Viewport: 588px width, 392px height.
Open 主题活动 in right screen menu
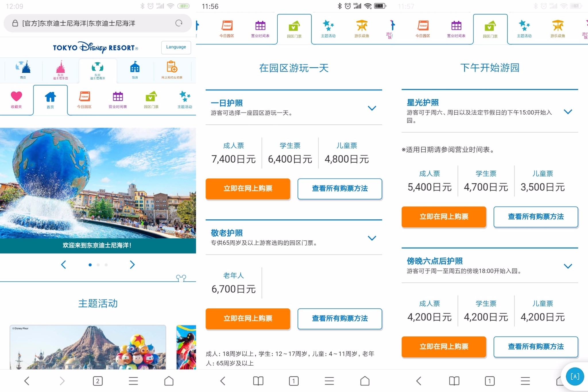coord(524,29)
